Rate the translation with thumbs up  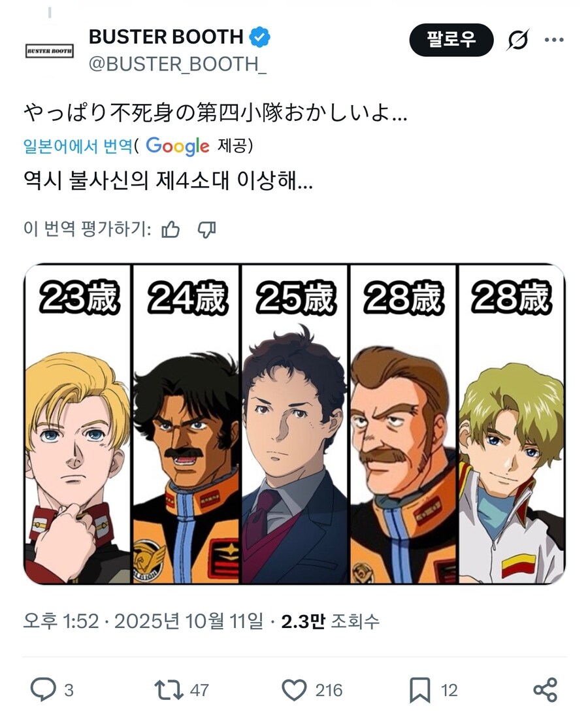171,229
